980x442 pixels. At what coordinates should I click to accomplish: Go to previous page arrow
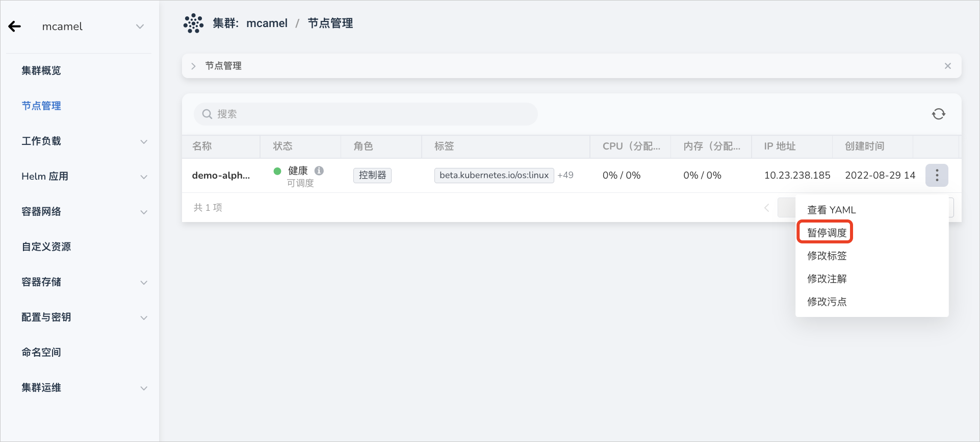(766, 208)
